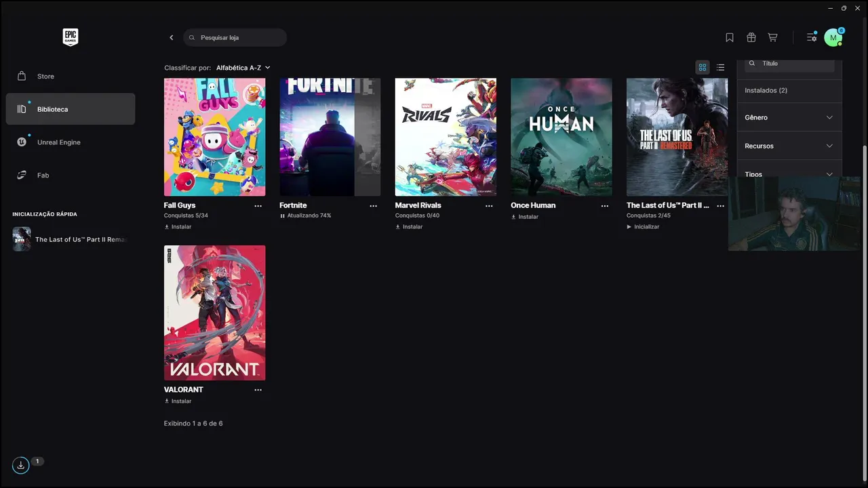Open the gift redeem icon
The image size is (868, 488).
(751, 37)
